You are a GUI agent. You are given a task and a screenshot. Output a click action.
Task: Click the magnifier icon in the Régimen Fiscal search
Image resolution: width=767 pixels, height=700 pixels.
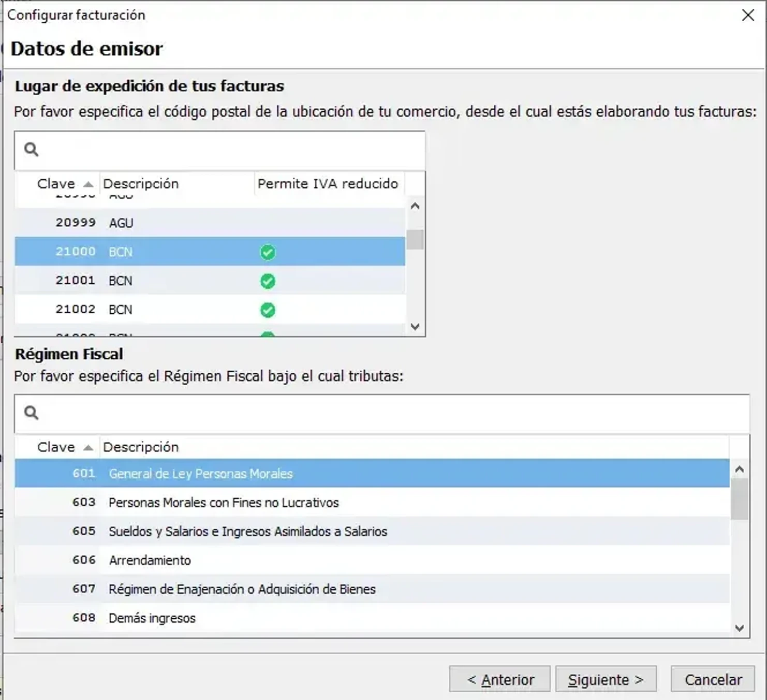click(x=31, y=413)
